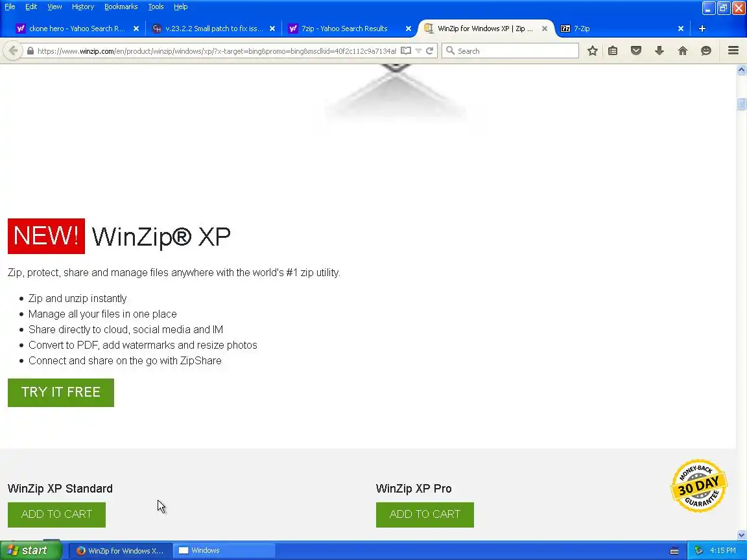The image size is (747, 560).
Task: Click 'Manage all your files' bullet text
Action: [x=102, y=314]
